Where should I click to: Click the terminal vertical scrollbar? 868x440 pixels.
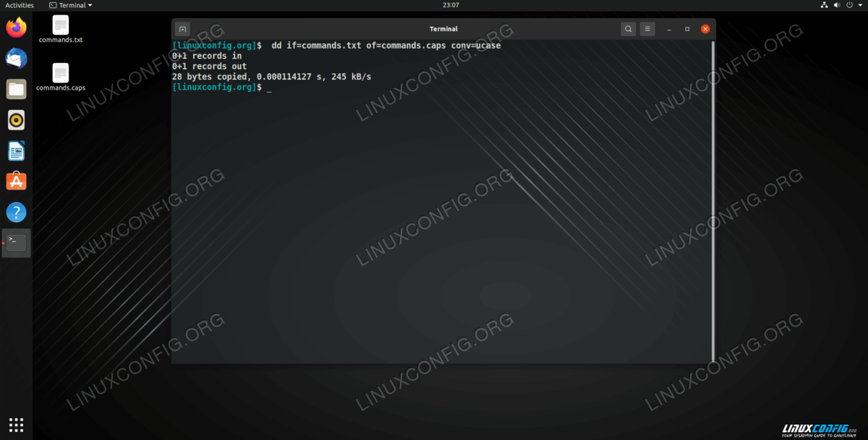click(712, 201)
